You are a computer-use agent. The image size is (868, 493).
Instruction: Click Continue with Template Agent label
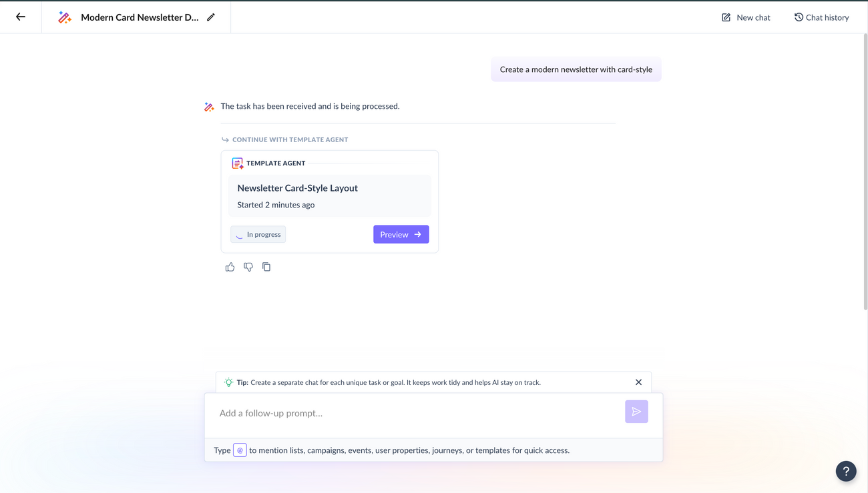click(x=290, y=139)
